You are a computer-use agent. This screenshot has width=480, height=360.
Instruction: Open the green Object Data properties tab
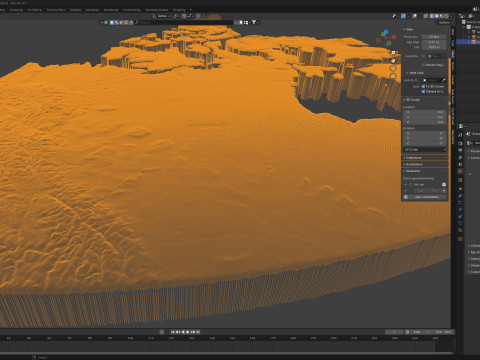(460, 223)
